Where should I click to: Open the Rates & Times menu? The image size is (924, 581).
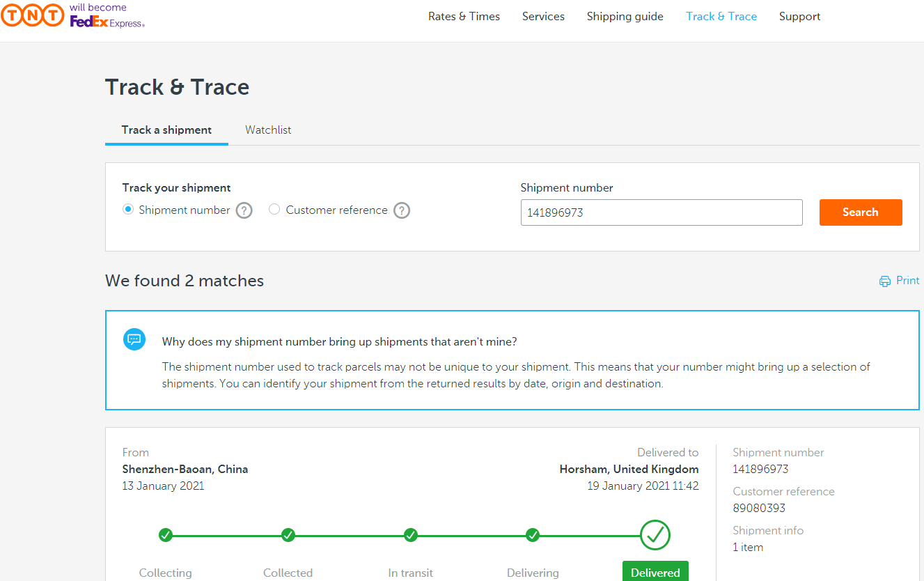coord(464,17)
